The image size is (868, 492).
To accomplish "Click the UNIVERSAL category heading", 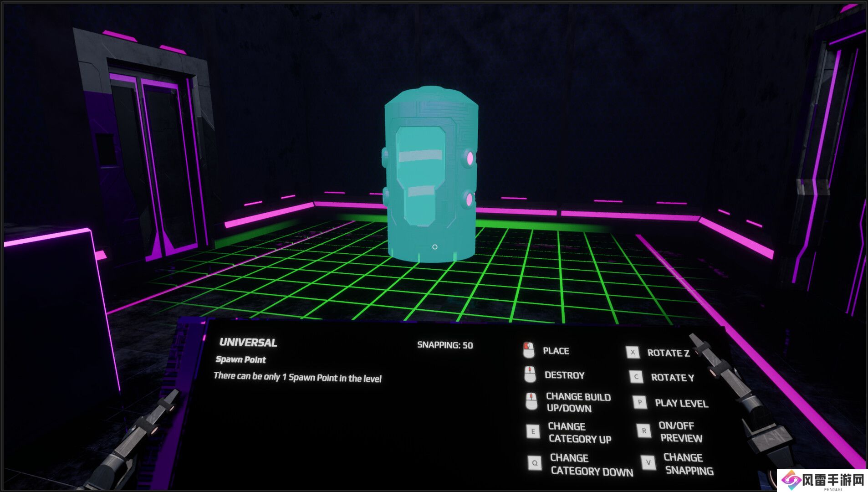I will (248, 343).
